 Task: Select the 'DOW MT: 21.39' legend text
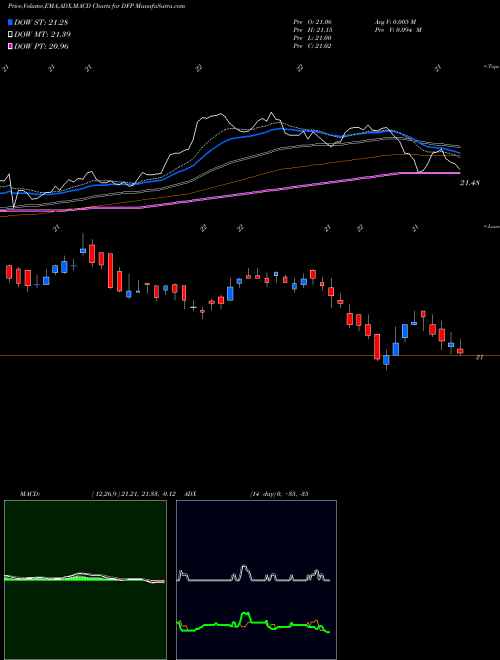43,35
